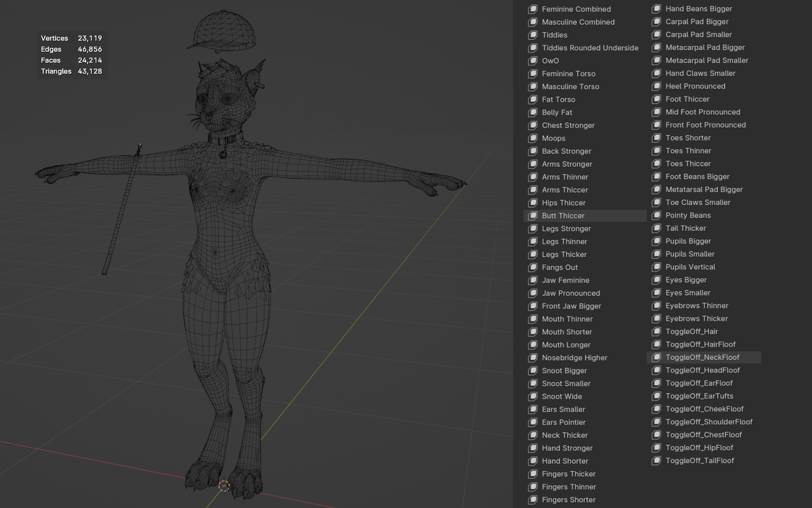Click the icon next to ToggleOff_Hair
The height and width of the screenshot is (508, 812).
tap(657, 331)
